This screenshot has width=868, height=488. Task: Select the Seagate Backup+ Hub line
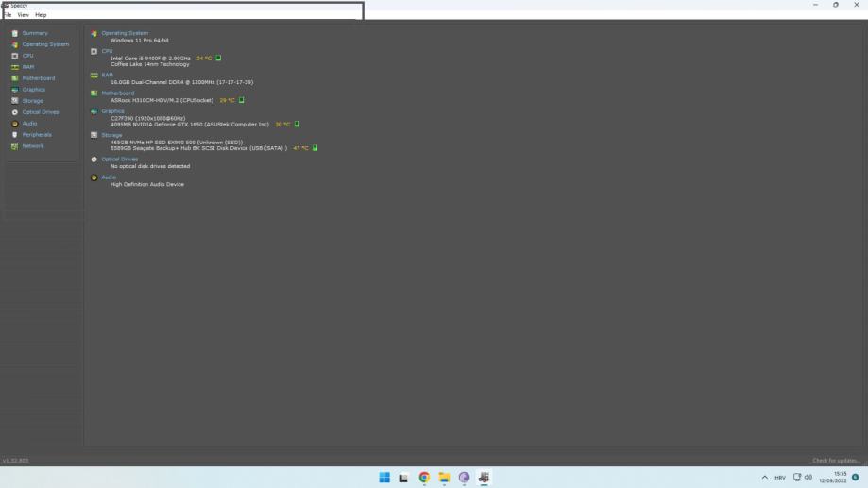pyautogui.click(x=198, y=148)
